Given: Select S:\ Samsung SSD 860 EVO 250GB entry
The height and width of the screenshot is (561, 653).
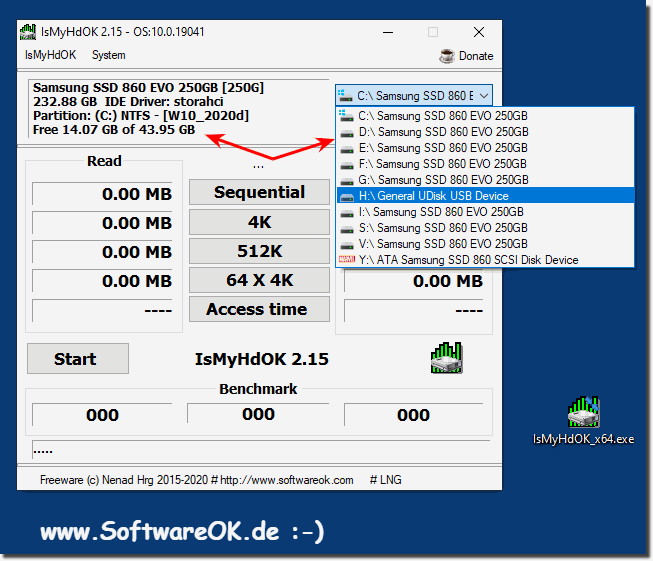Looking at the screenshot, I should point(485,228).
